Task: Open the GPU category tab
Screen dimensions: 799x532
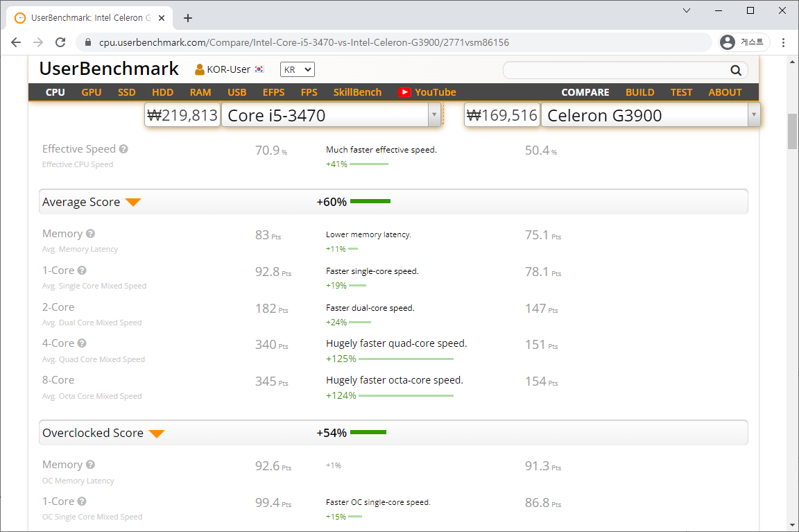Action: pyautogui.click(x=92, y=92)
